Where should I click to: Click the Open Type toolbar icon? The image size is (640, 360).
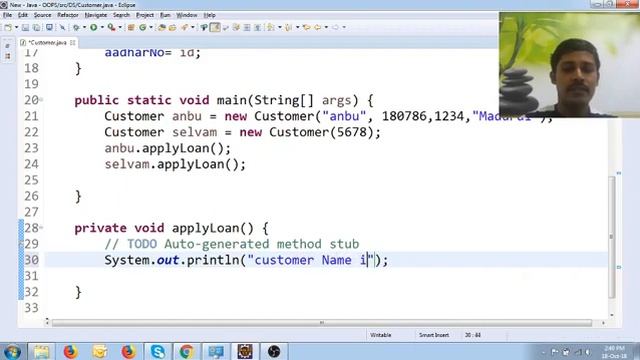tap(162, 27)
